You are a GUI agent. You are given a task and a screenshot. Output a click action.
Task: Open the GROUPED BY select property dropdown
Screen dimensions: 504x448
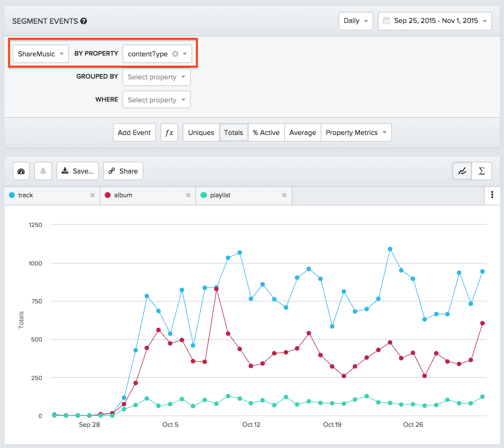156,77
